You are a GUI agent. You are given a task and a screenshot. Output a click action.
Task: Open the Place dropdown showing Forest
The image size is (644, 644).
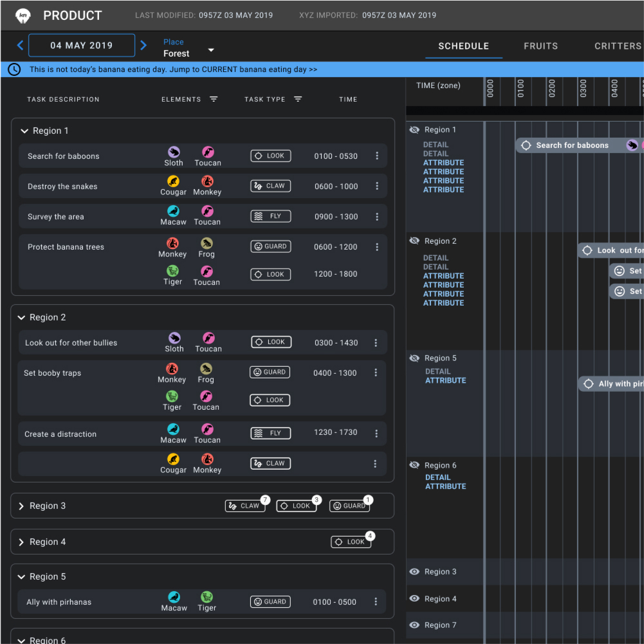click(189, 48)
